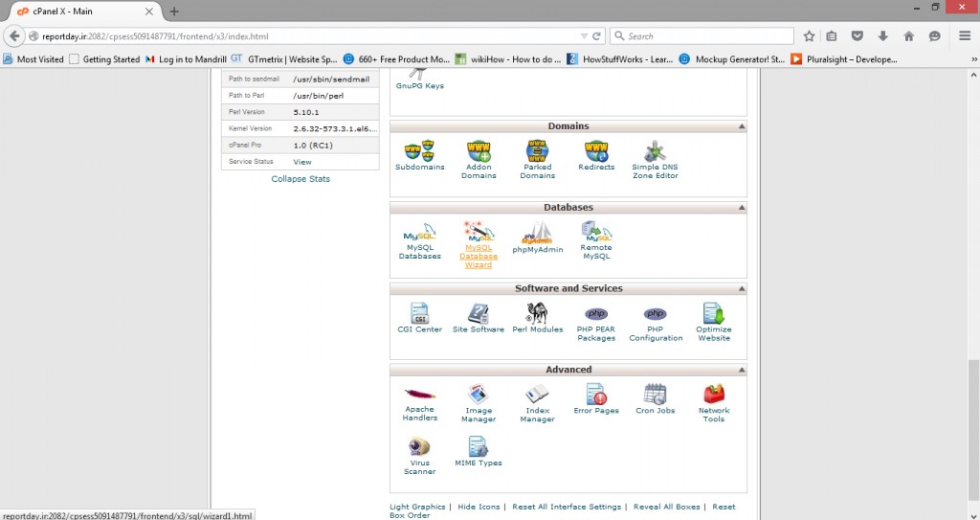
Task: Select the cPanel X - Main tab
Action: click(81, 11)
